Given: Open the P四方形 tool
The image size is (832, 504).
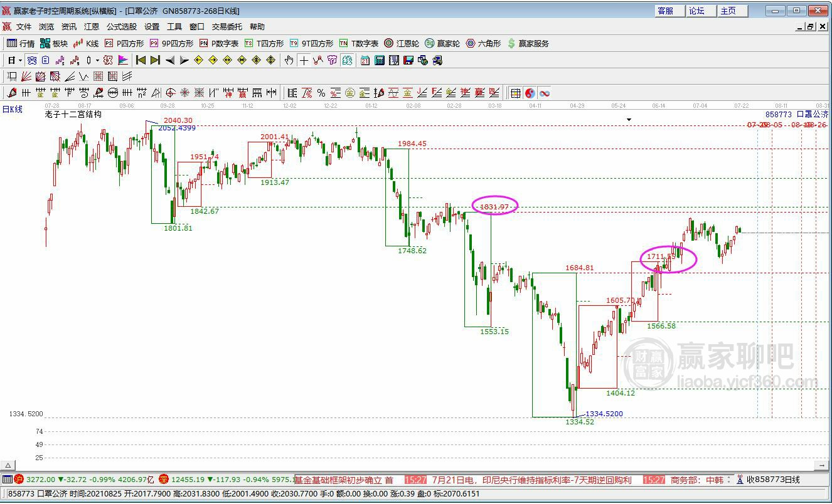Looking at the screenshot, I should [x=124, y=43].
